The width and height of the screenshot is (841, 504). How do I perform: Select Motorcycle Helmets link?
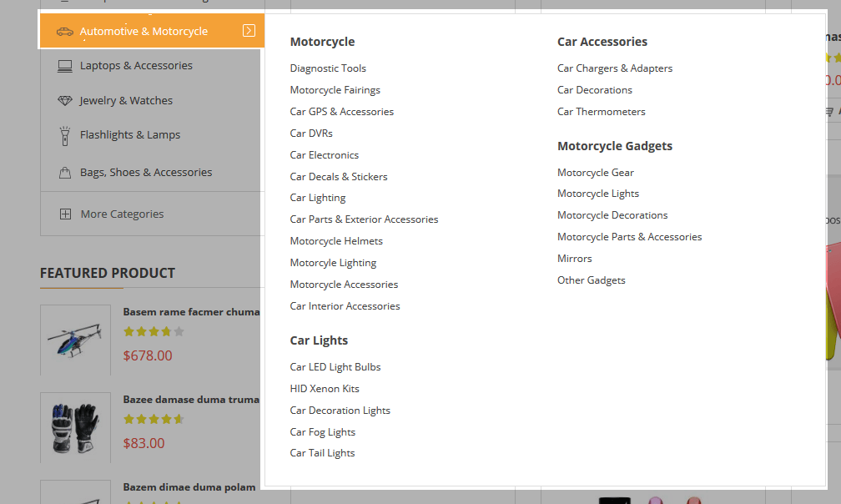pos(336,241)
